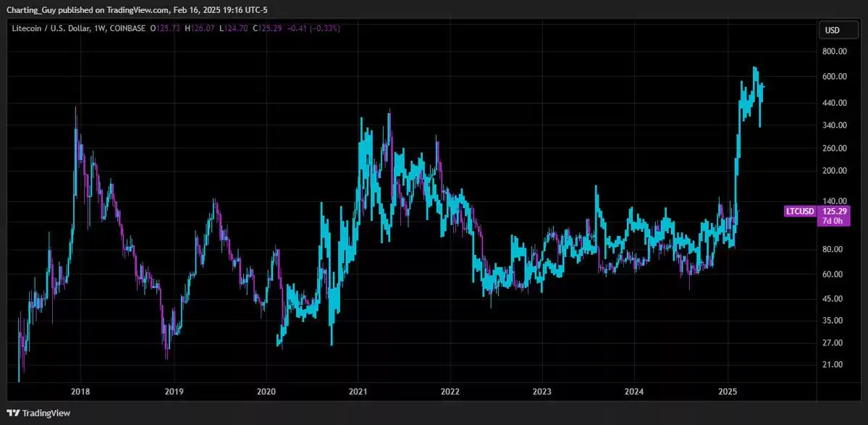Click the 600.00 price axis label
The height and width of the screenshot is (425, 868).
(834, 76)
